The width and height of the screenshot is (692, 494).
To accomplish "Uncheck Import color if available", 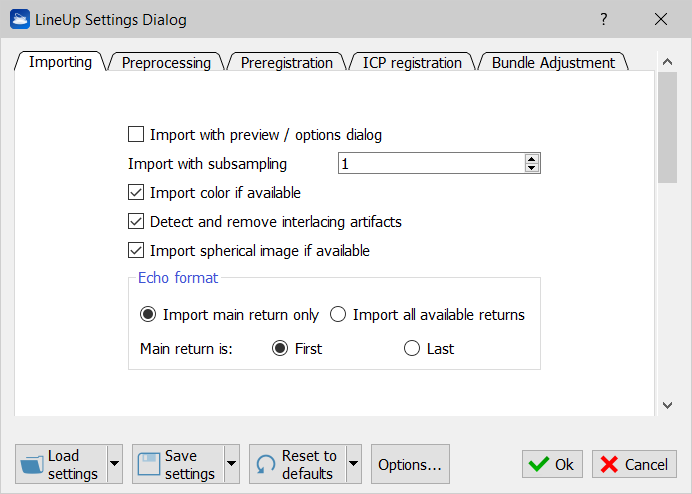I will tap(136, 192).
